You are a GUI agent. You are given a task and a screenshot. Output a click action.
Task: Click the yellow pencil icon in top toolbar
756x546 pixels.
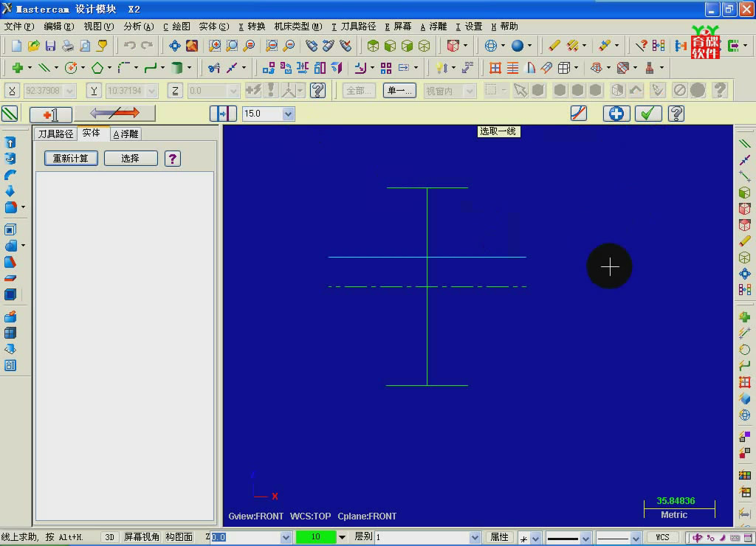point(554,46)
